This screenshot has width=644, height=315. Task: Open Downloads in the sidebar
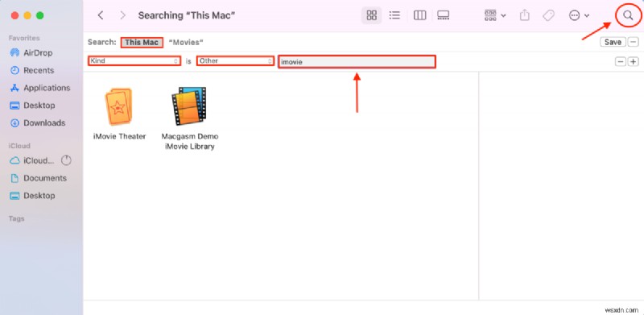37,123
